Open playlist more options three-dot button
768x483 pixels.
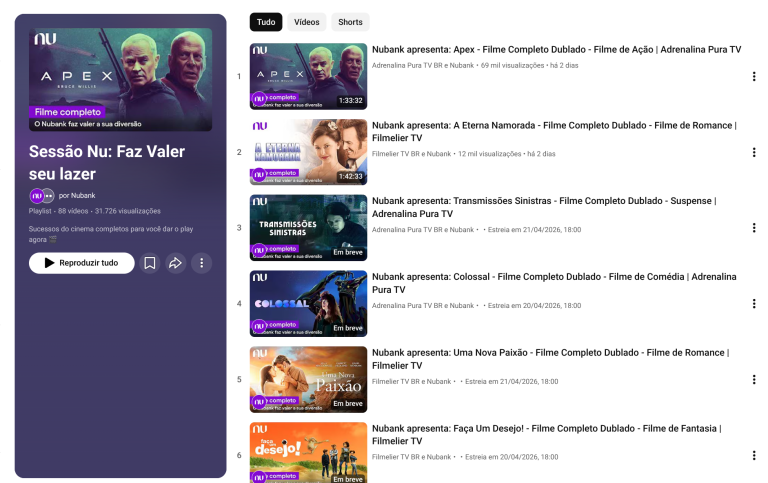click(201, 263)
